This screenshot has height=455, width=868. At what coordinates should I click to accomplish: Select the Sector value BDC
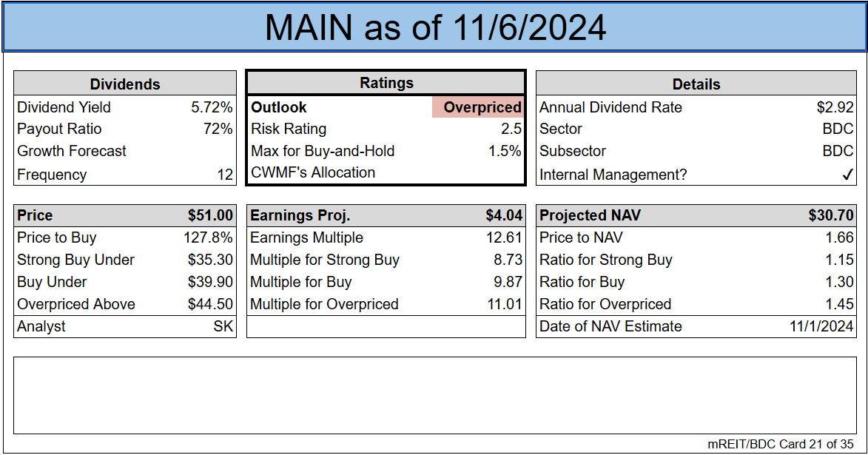coord(838,129)
